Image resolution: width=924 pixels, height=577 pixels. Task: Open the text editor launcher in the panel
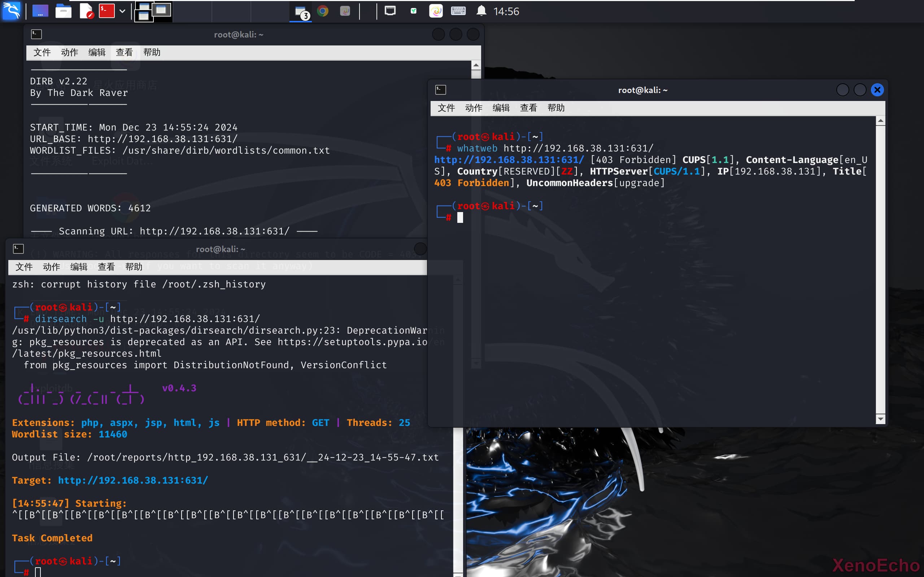(86, 11)
